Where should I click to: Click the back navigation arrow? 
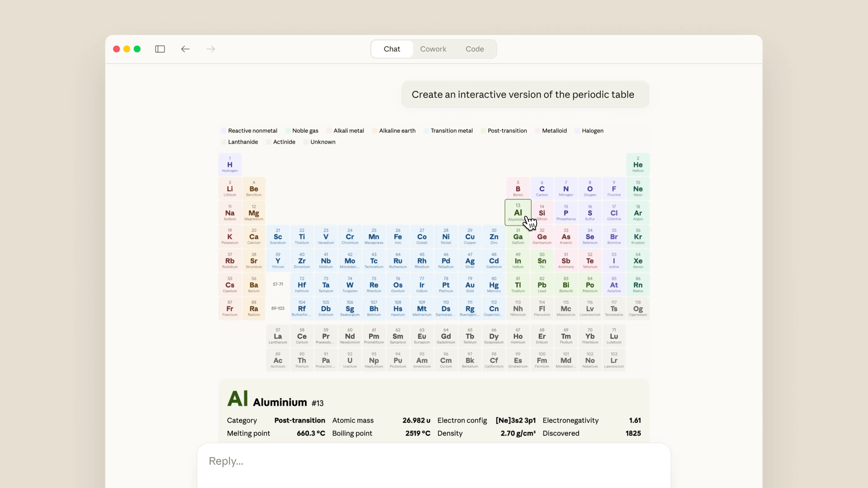coord(185,49)
